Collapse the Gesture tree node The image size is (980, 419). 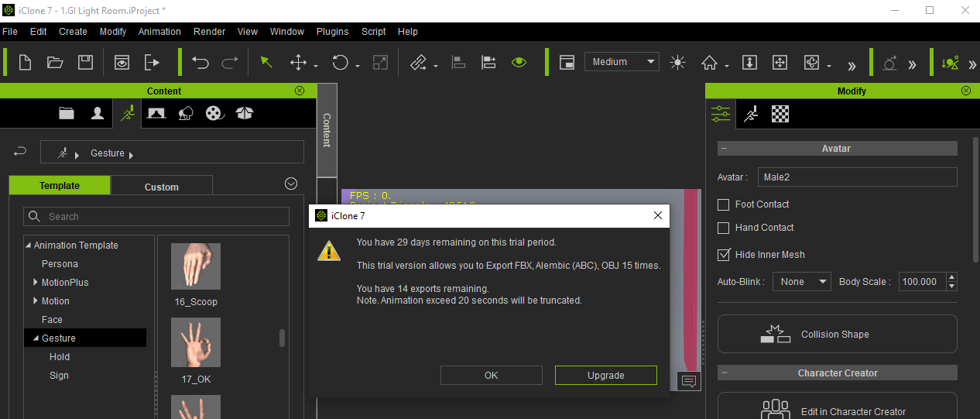pos(36,338)
